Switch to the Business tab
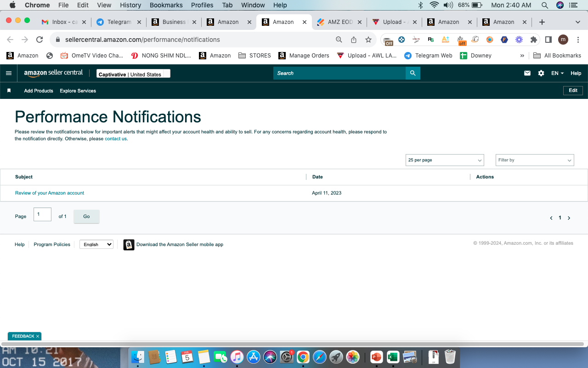 click(x=174, y=22)
